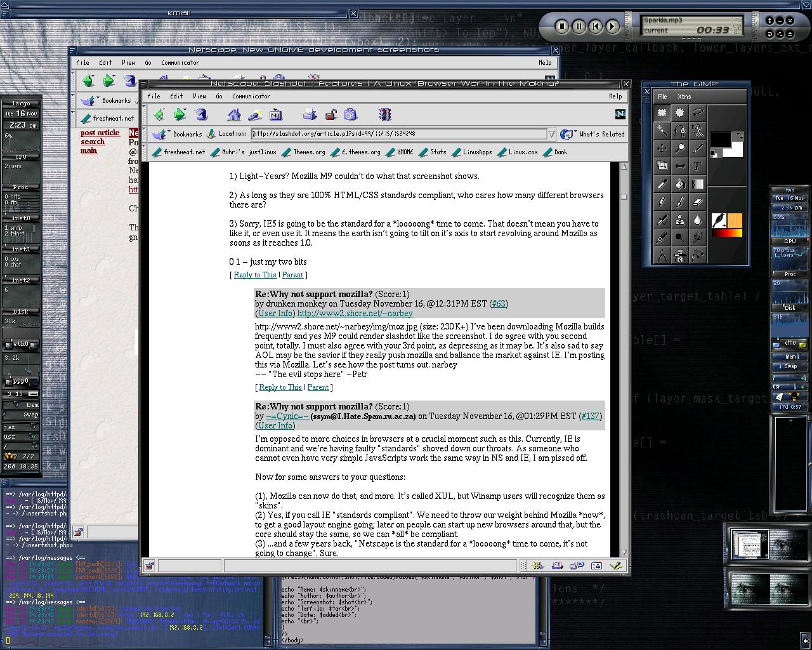Open GIMP wood pattern swatch

pyautogui.click(x=735, y=220)
